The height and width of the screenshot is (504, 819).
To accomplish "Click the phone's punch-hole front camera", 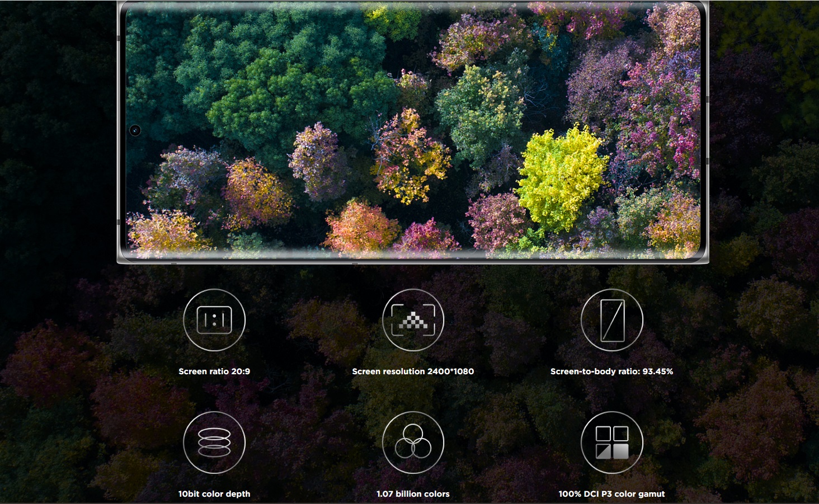I will point(135,130).
